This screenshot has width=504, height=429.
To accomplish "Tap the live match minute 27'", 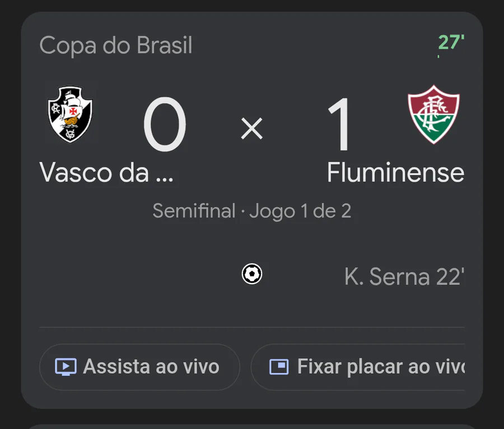I will point(451,42).
